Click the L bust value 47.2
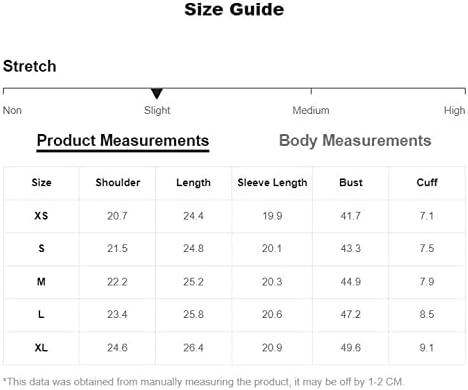Viewport: 468px width, 390px height. coord(350,314)
